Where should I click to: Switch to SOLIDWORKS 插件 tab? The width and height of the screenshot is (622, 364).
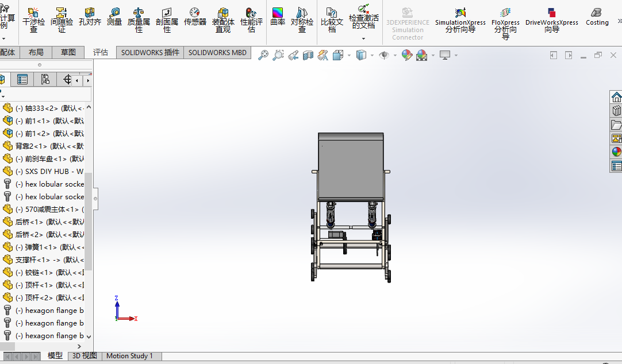[150, 53]
